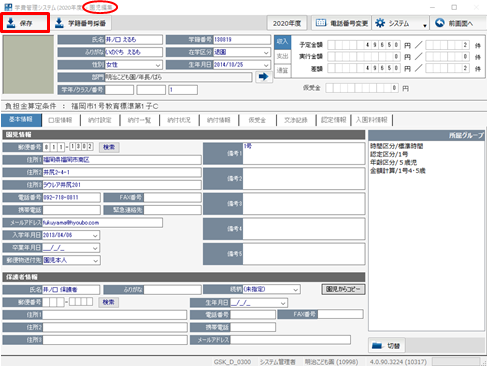The height and width of the screenshot is (366, 487).
Task: Click the 備考2 text area
Action: (304, 179)
